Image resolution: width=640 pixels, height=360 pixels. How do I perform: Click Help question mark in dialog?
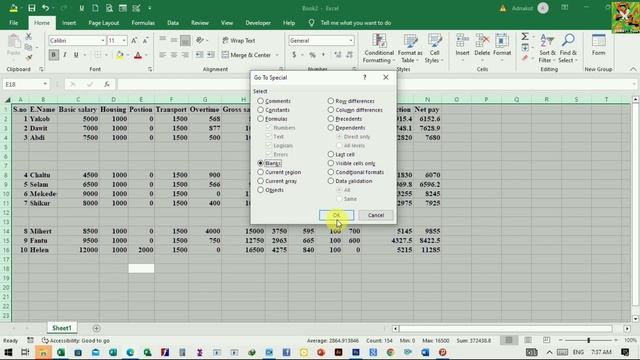(364, 77)
